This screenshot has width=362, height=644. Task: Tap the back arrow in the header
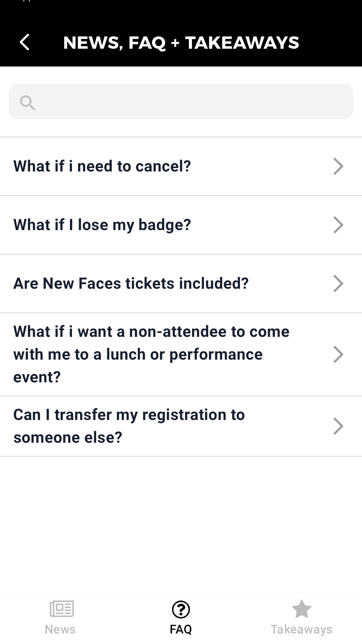click(25, 42)
